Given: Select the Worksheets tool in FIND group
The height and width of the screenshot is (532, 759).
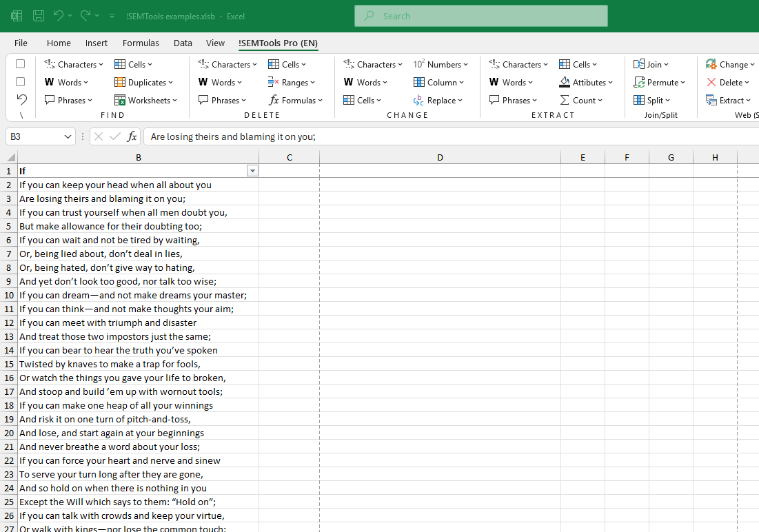Looking at the screenshot, I should [x=146, y=100].
